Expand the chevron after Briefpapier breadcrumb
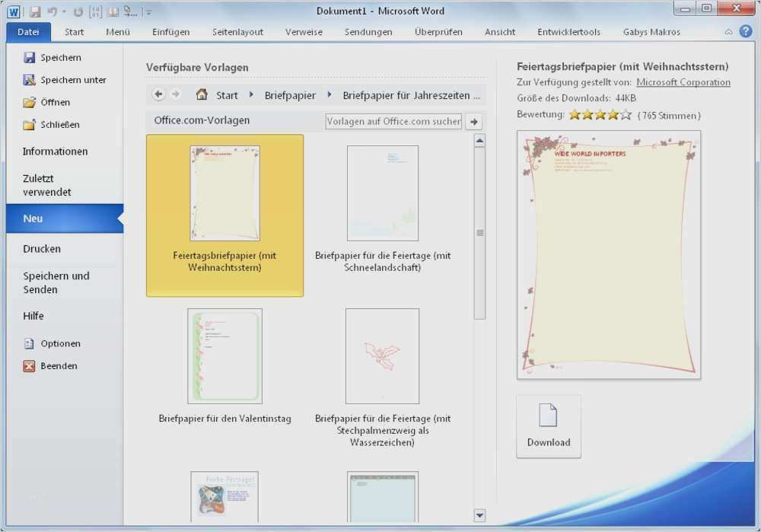 tap(329, 94)
